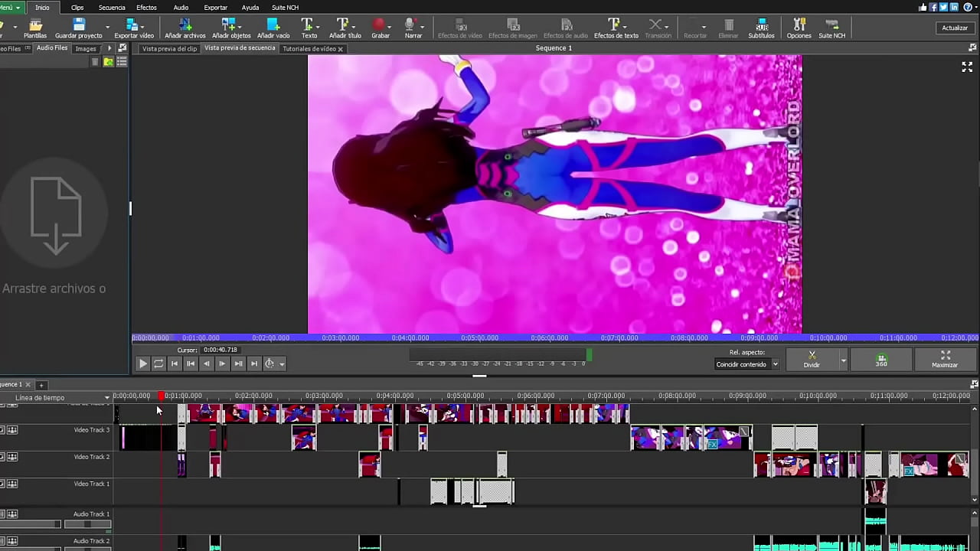Click the Narrar microphone icon
The width and height of the screenshot is (980, 551).
pos(410,24)
